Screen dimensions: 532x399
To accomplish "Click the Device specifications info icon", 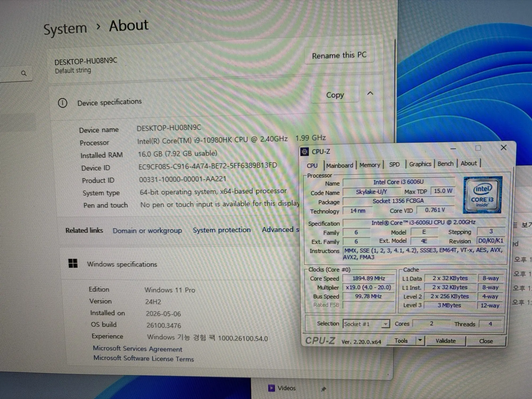I will click(x=63, y=103).
